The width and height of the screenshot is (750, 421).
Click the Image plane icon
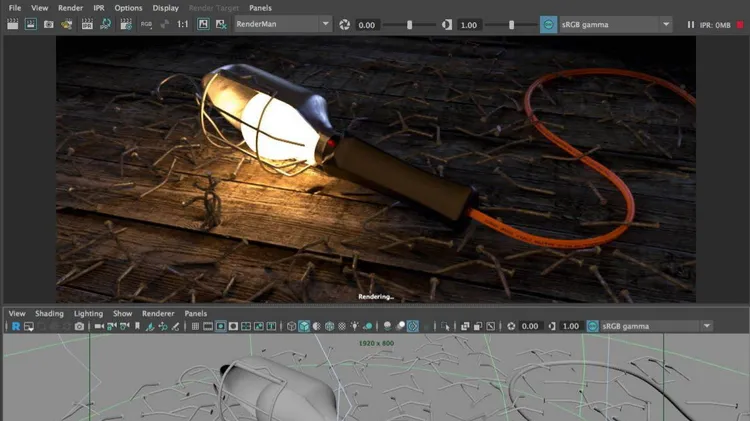coord(150,326)
